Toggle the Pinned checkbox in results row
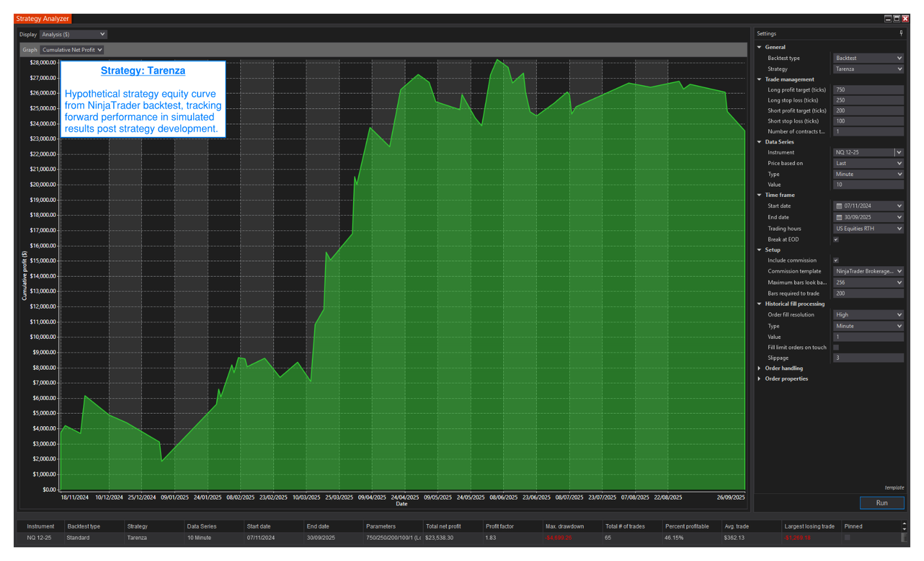The width and height of the screenshot is (924, 561). [847, 538]
